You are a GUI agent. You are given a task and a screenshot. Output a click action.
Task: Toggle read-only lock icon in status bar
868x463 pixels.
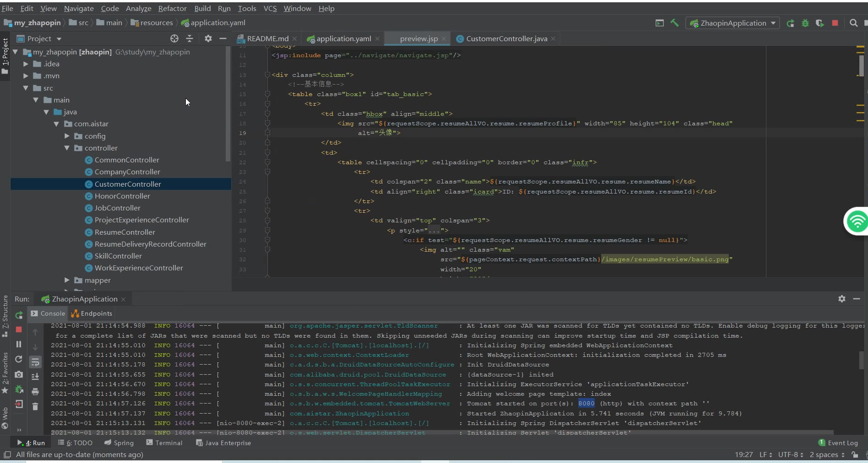pyautogui.click(x=855, y=454)
